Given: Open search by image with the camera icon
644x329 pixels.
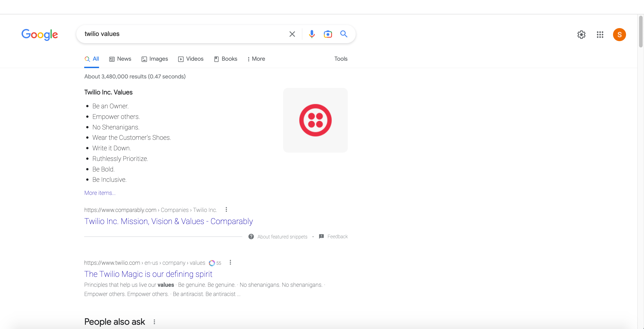Looking at the screenshot, I should pyautogui.click(x=327, y=34).
